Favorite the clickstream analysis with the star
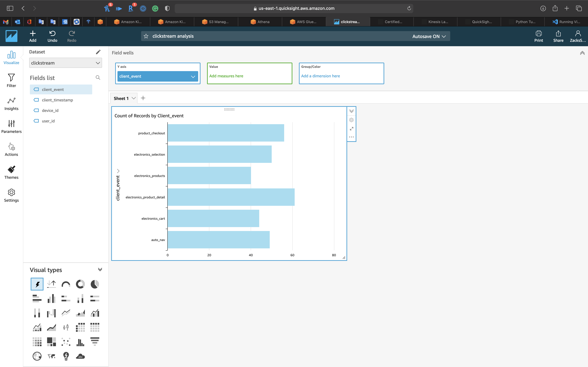Viewport: 588px width, 367px height. [146, 36]
